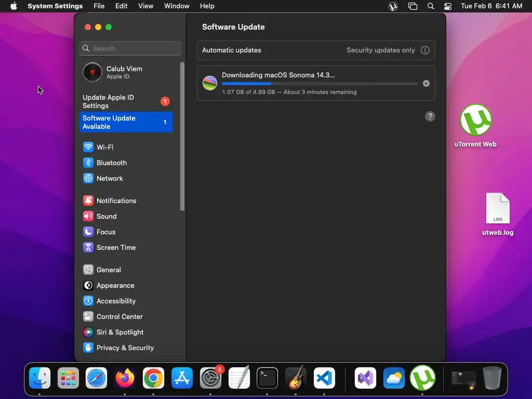
Task: Click the help question mark button
Action: point(430,117)
